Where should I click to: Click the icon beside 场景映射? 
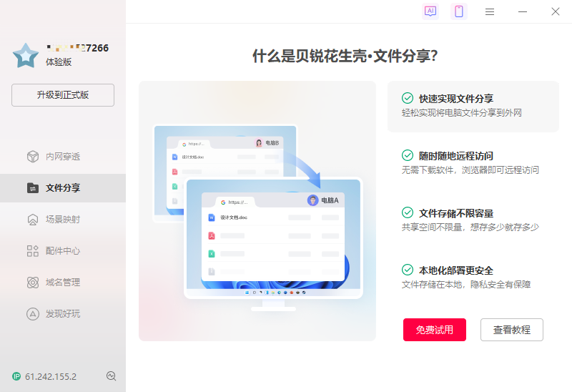point(33,220)
